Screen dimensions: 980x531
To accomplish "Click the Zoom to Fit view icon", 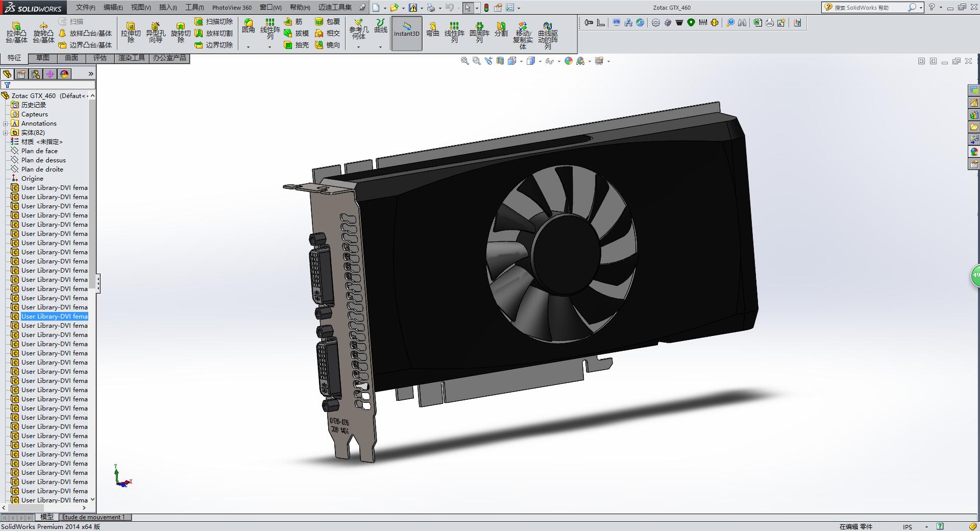I will [465, 61].
